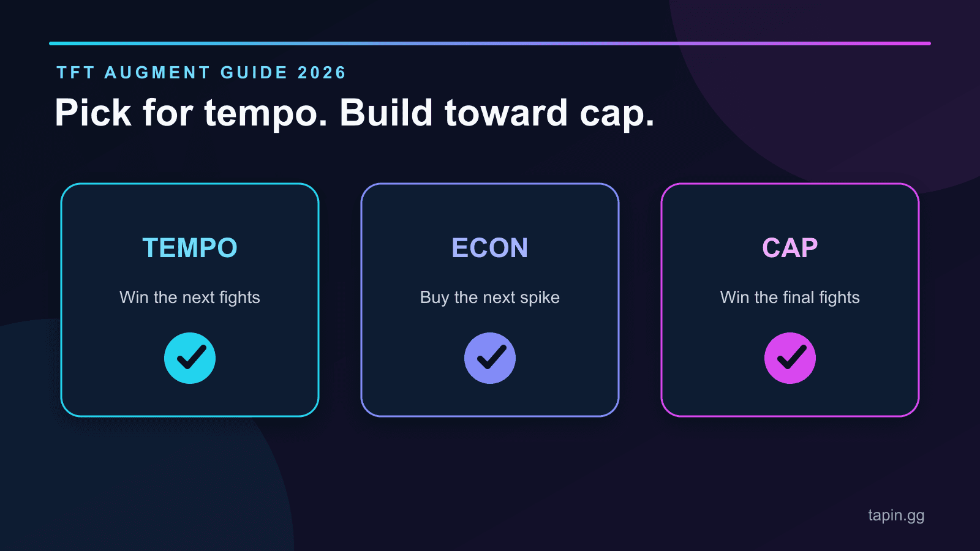
Task: Click the 'Buy the next spike' text
Action: point(490,298)
